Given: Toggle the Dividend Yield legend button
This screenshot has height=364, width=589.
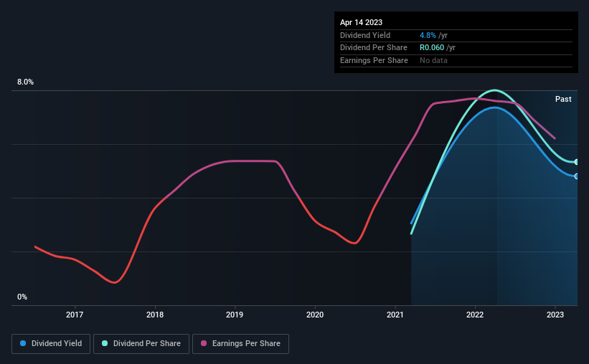Looking at the screenshot, I should click(51, 344).
